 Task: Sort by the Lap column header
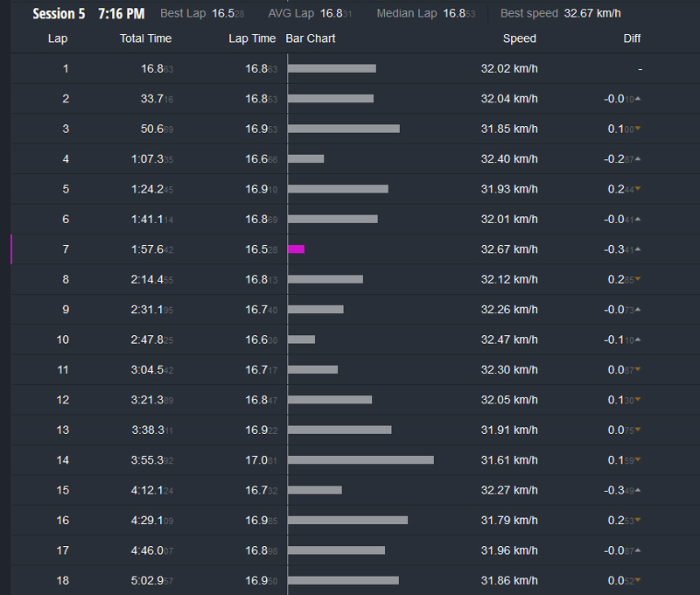(58, 38)
